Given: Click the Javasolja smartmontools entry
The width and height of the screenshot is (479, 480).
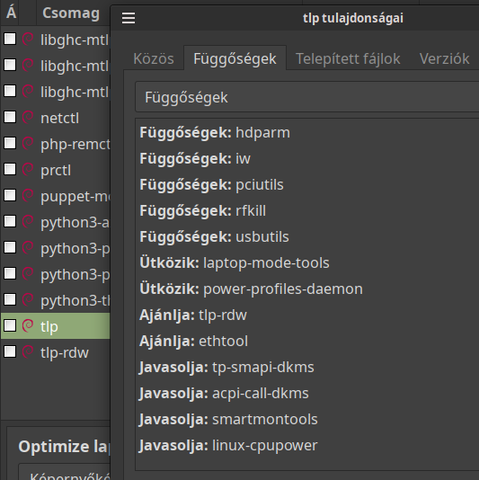Looking at the screenshot, I should [x=228, y=419].
